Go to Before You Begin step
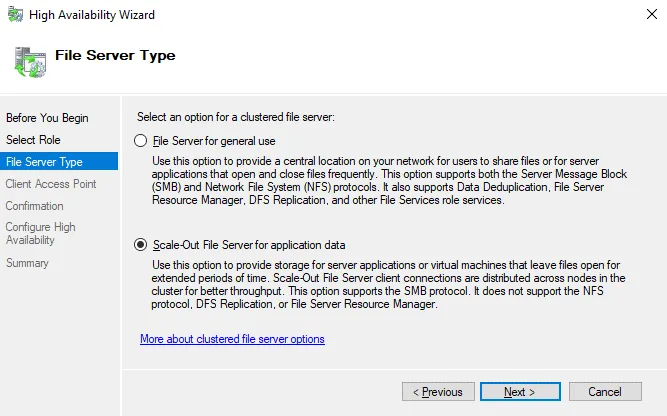Image resolution: width=667 pixels, height=416 pixels. point(47,118)
